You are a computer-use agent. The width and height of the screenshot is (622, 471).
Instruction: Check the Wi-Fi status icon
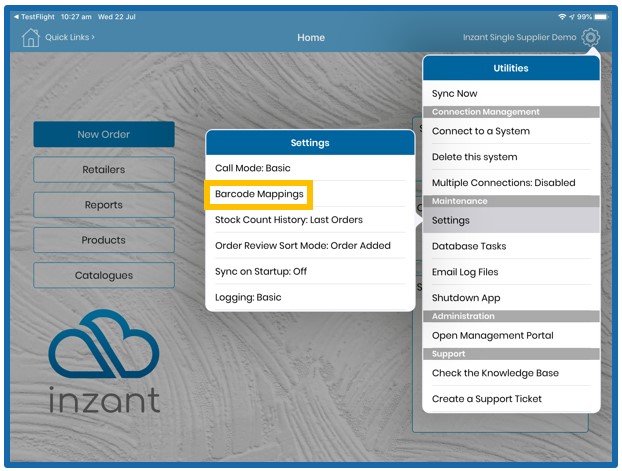(x=562, y=17)
